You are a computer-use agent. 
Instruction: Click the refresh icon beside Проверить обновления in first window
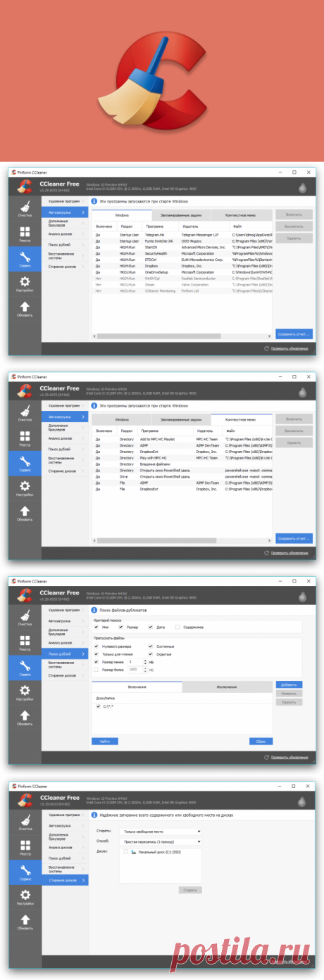click(266, 348)
